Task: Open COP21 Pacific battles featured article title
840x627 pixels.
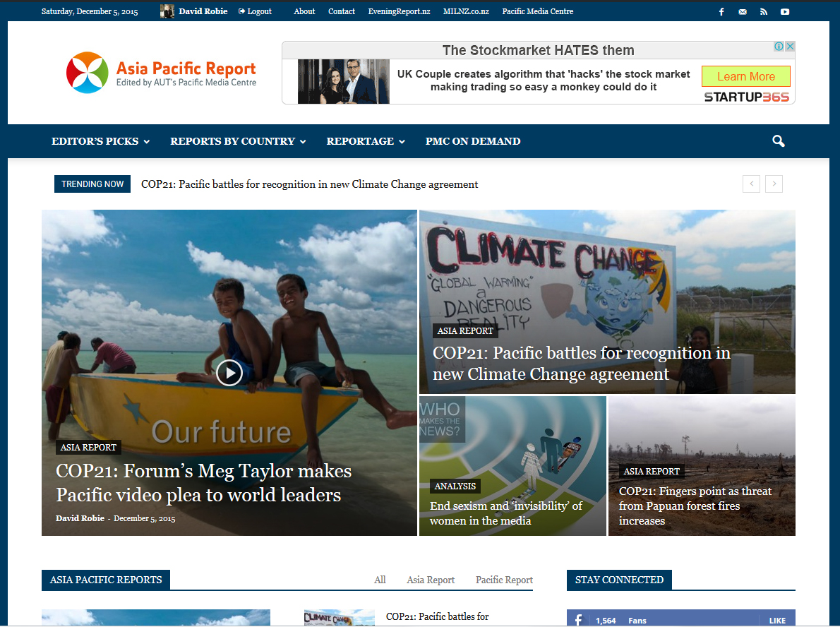Action: pos(581,364)
